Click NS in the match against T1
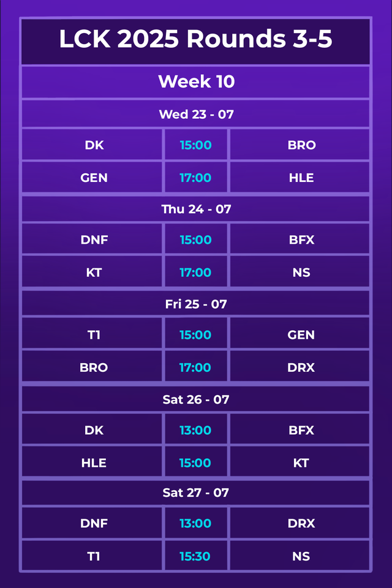 301,557
